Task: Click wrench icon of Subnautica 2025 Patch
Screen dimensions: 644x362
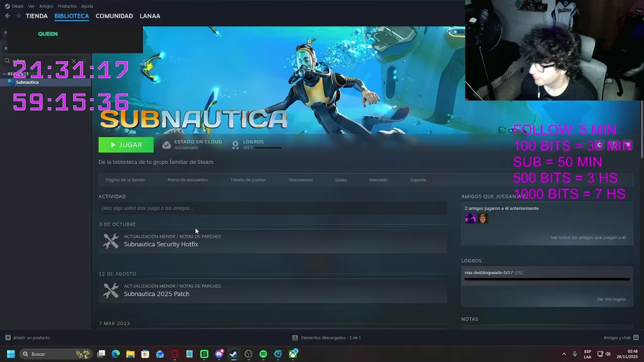Action: [x=111, y=291]
